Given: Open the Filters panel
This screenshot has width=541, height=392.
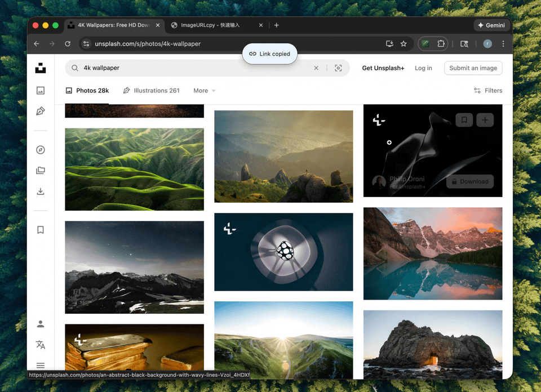Looking at the screenshot, I should 488,91.
